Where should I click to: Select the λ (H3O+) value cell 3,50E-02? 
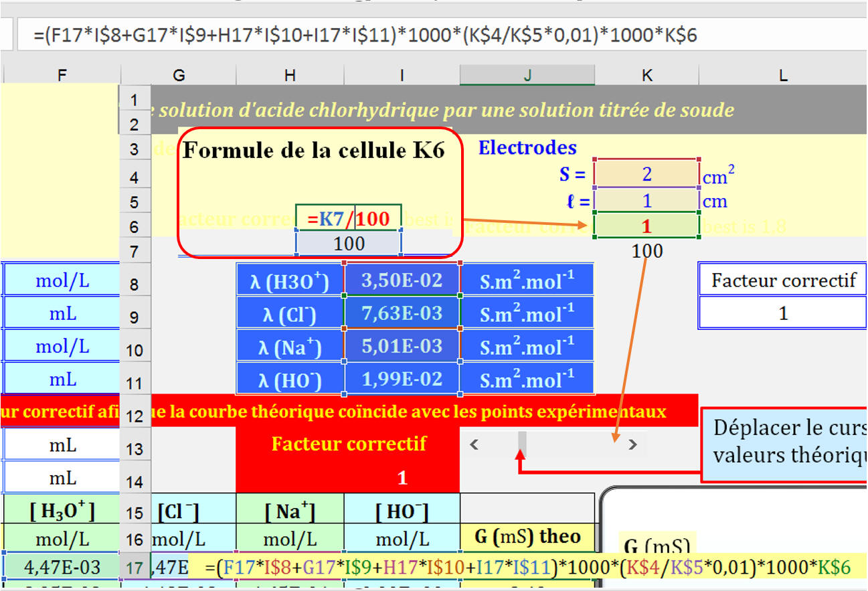click(402, 280)
